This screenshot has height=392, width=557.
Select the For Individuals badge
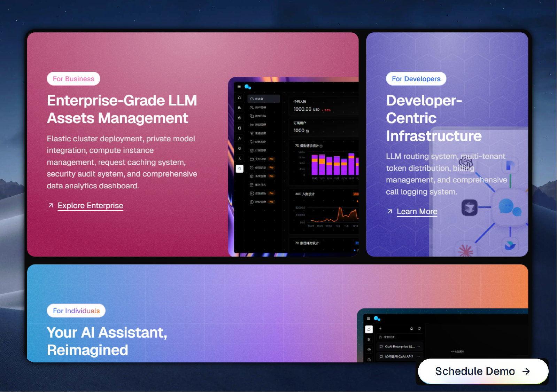click(x=76, y=311)
